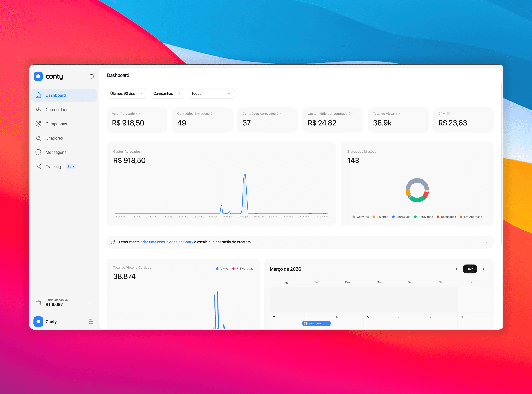Click the CPM info icon
Screen dimensions: 532x394
click(449, 114)
